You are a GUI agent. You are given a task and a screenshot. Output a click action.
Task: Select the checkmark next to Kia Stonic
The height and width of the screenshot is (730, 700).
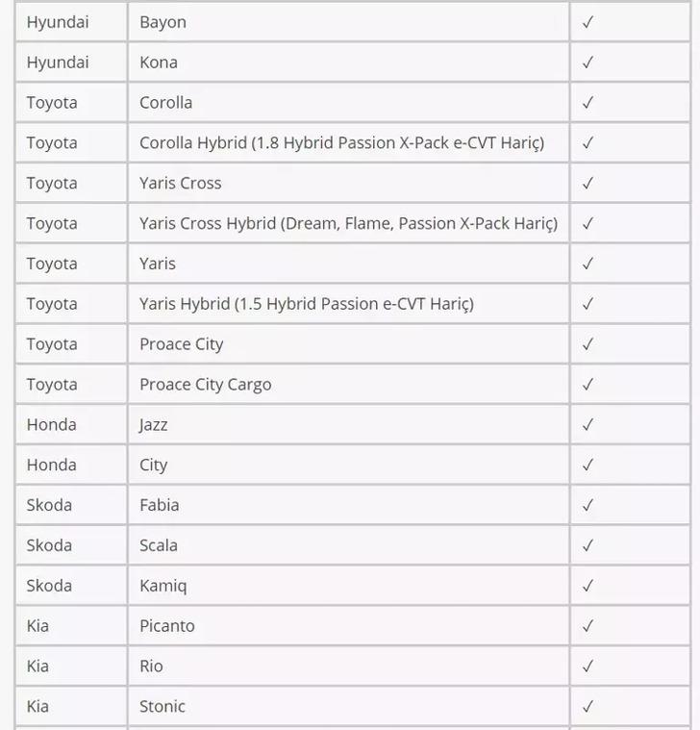587,707
